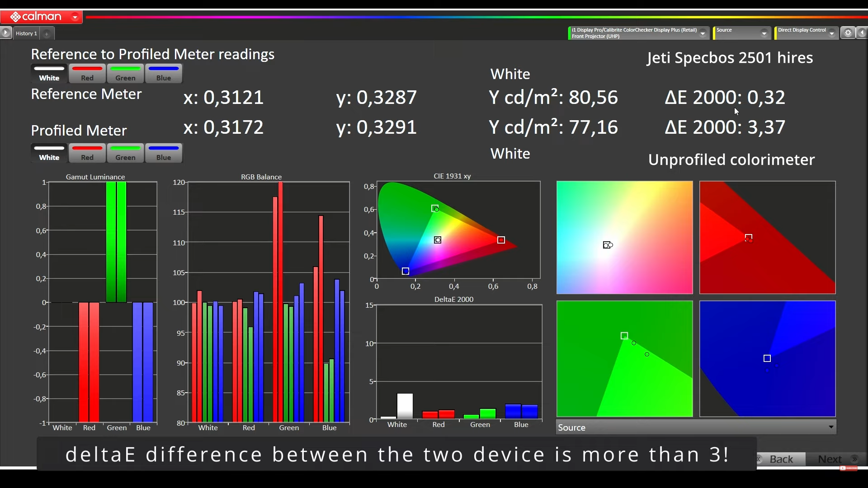Click the Next navigation button

pos(831,459)
